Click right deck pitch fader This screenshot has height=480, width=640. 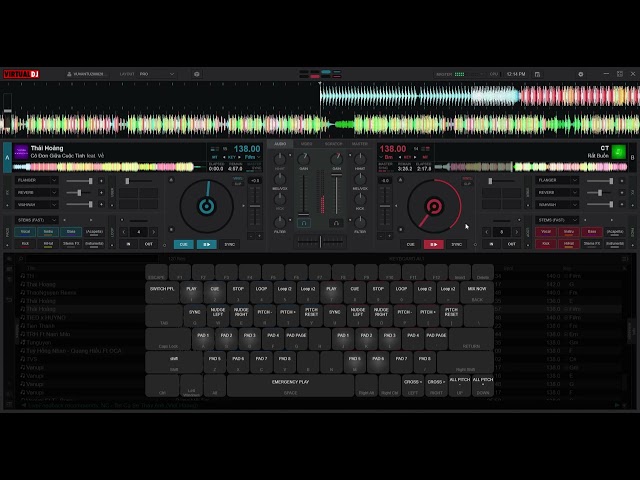click(385, 206)
